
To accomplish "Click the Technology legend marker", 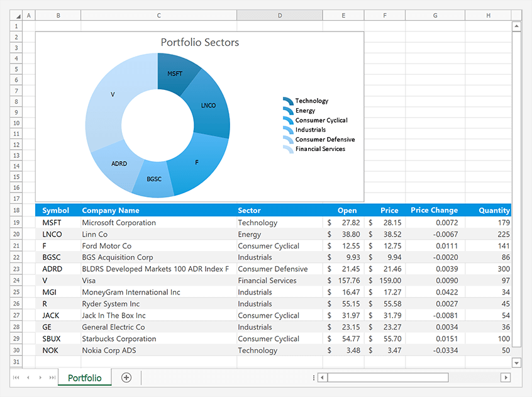I will [287, 100].
